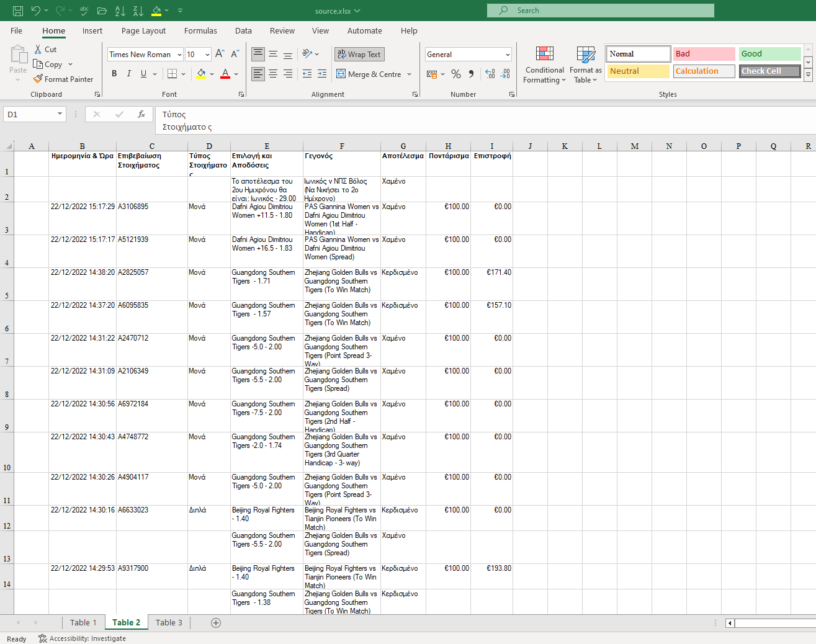Toggle Align Right horizontal alignment
The height and width of the screenshot is (644, 816).
288,74
